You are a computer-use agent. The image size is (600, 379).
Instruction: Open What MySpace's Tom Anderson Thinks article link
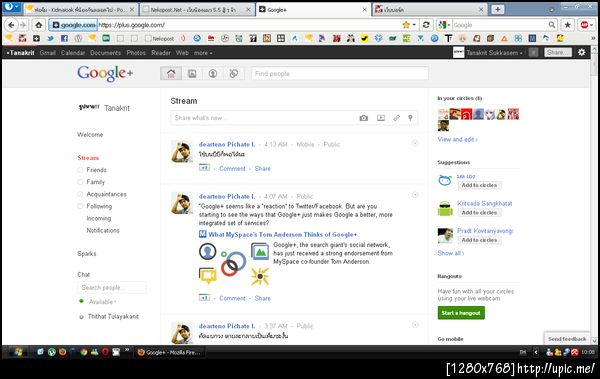tap(282, 234)
